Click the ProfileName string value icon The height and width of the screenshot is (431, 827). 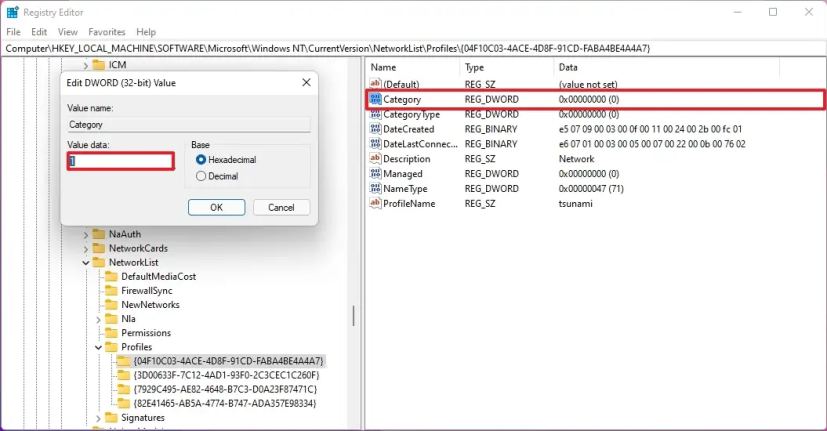376,203
